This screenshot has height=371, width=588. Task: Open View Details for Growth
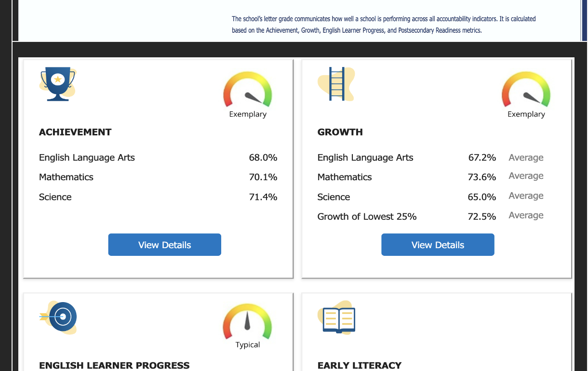click(438, 245)
